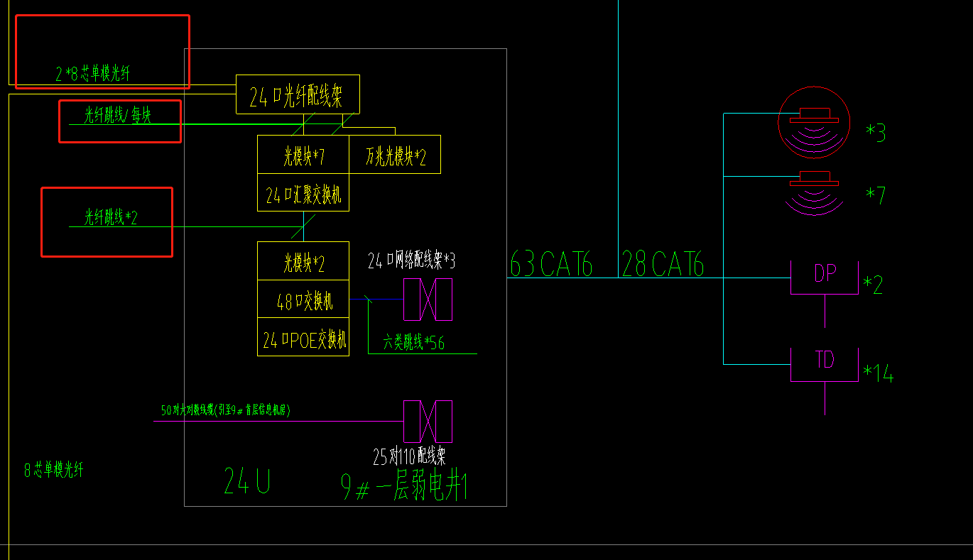Select the magenta 25对110配线架 symbol
This screenshot has width=973, height=560.
428,421
